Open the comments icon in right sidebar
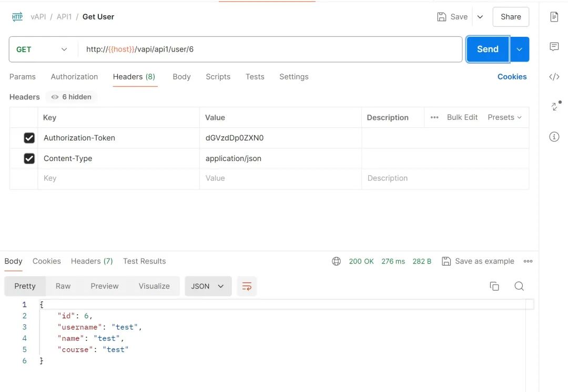Image resolution: width=568 pixels, height=392 pixels. click(x=554, y=46)
